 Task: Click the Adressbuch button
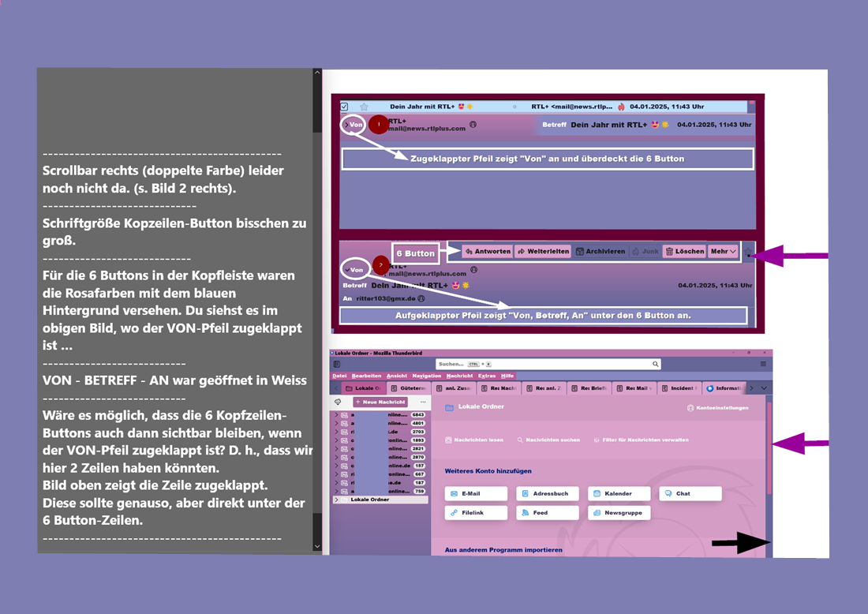pyautogui.click(x=548, y=493)
